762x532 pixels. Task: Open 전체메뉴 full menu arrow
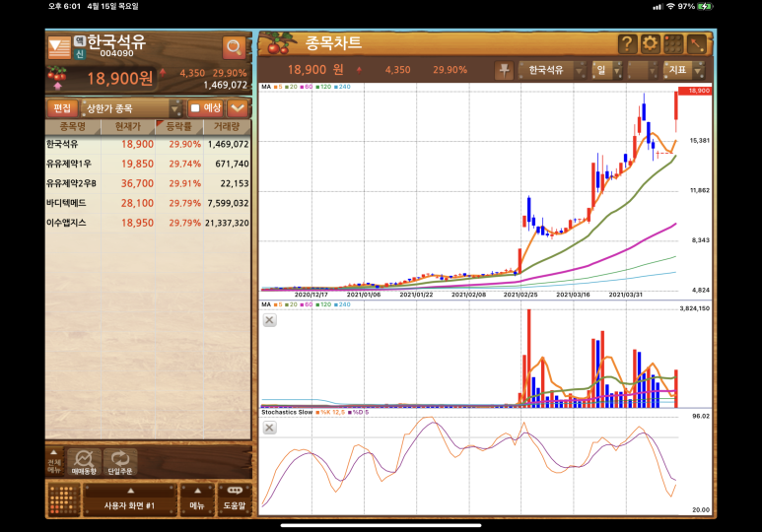coord(54,461)
